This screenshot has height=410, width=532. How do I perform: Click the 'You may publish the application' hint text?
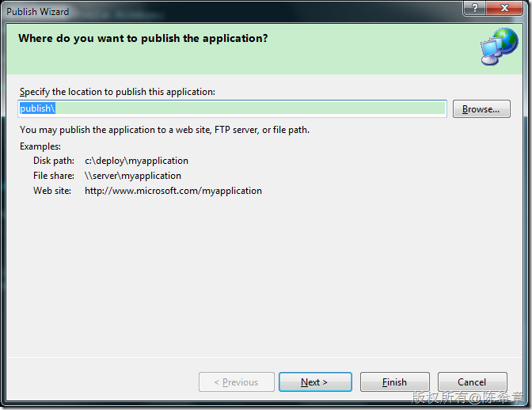165,130
